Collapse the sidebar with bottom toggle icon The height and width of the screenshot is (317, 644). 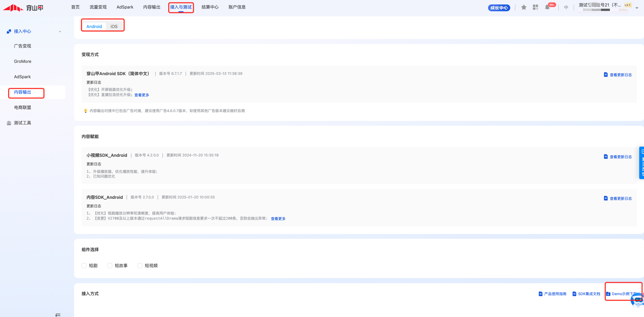coord(58,315)
